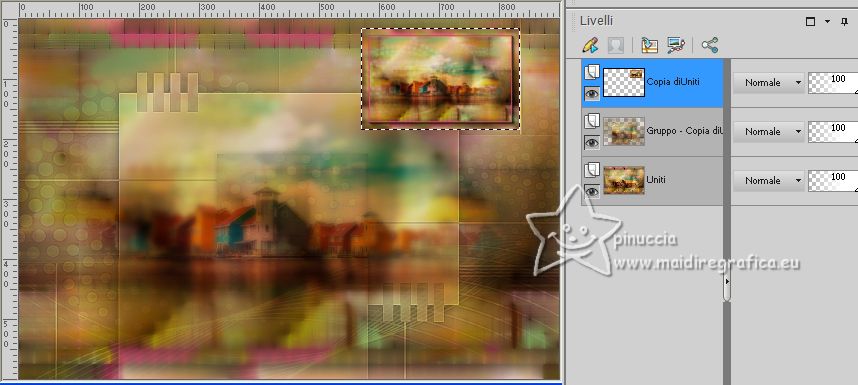This screenshot has height=385, width=858.
Task: Click the layer styles folder icon
Action: 650,45
